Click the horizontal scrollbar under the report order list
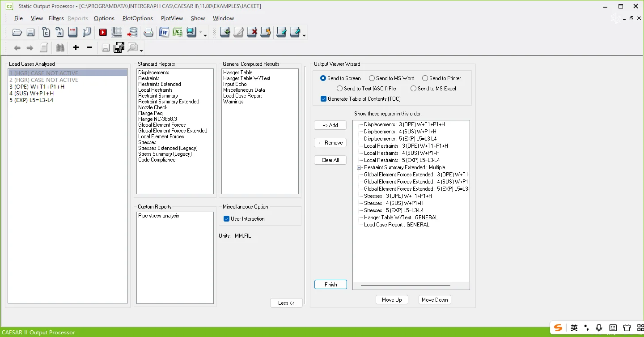 click(x=406, y=285)
